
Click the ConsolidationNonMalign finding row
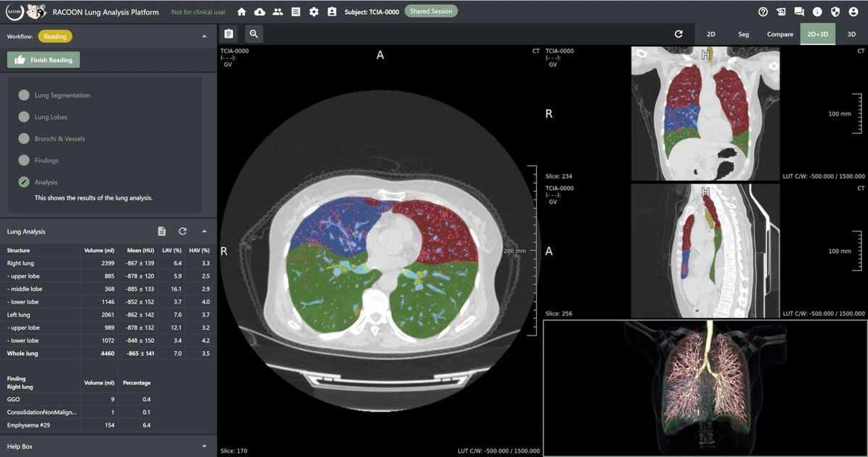click(x=80, y=412)
